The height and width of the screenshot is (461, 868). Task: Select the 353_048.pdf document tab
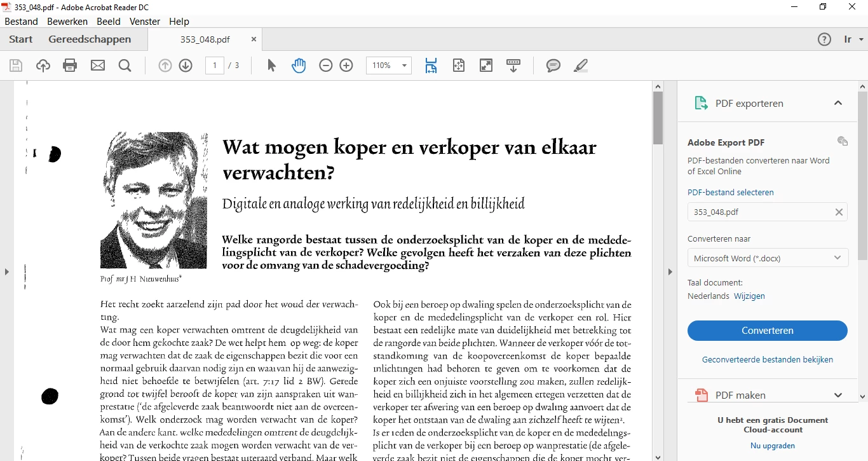coord(205,39)
